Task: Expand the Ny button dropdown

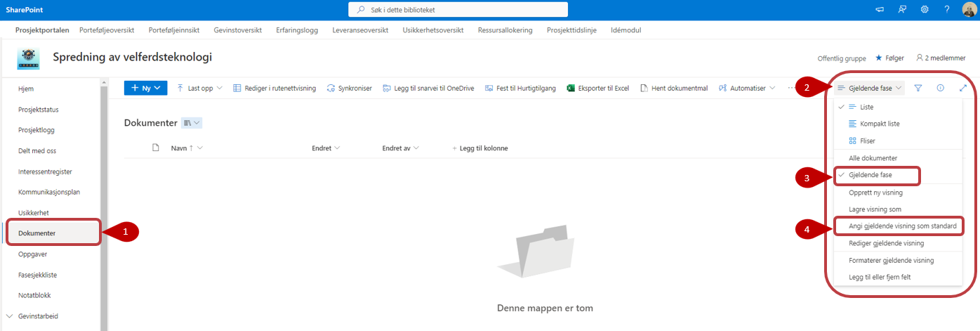Action: [145, 88]
